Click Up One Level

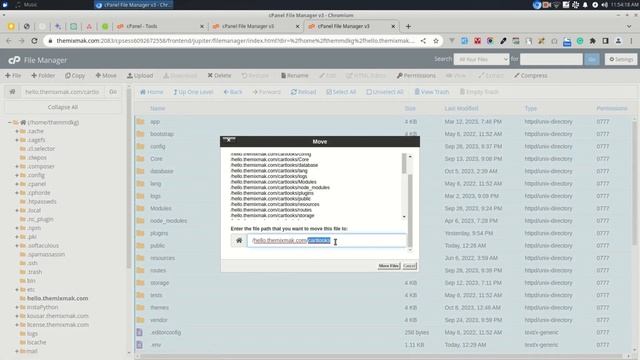coord(193,92)
